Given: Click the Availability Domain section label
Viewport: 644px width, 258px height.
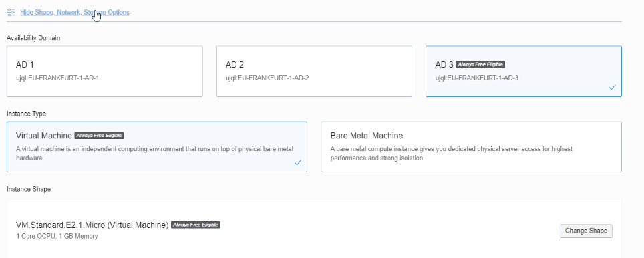Looking at the screenshot, I should pos(33,38).
